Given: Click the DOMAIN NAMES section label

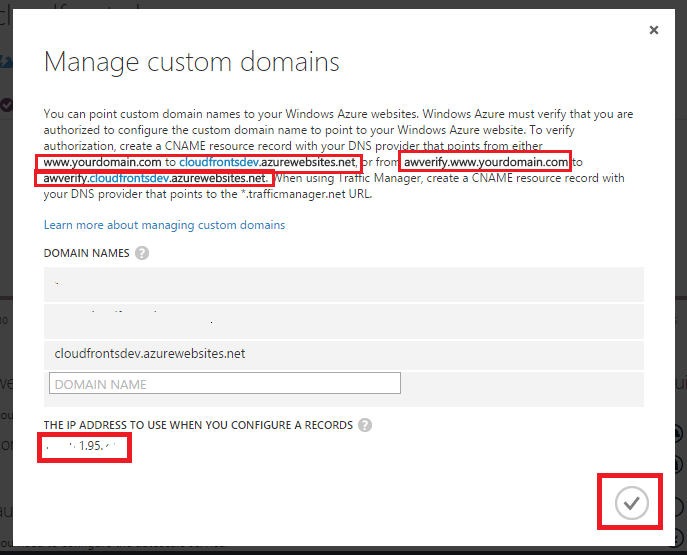Looking at the screenshot, I should coord(87,253).
